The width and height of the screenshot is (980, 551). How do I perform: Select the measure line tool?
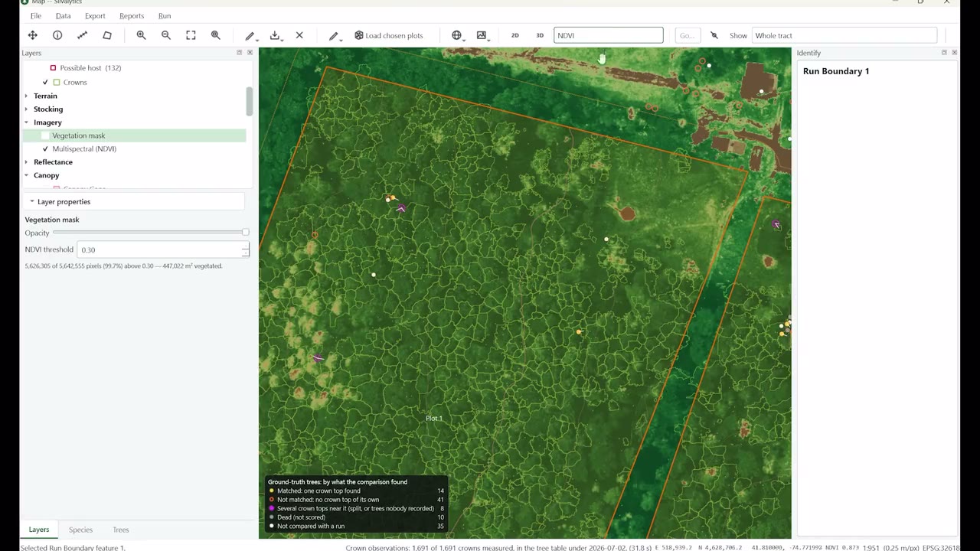[83, 35]
